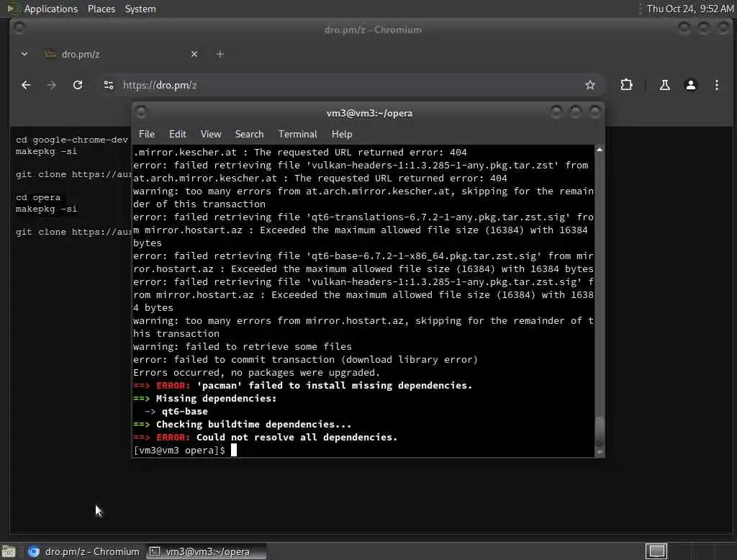Open the profile avatar menu

tap(690, 85)
